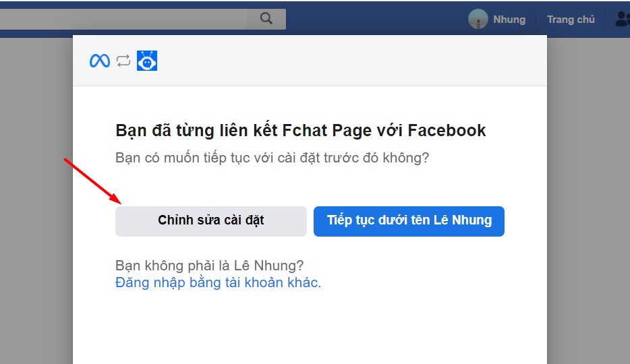
Task: Click the swap arrows icon between logos
Action: 123,61
